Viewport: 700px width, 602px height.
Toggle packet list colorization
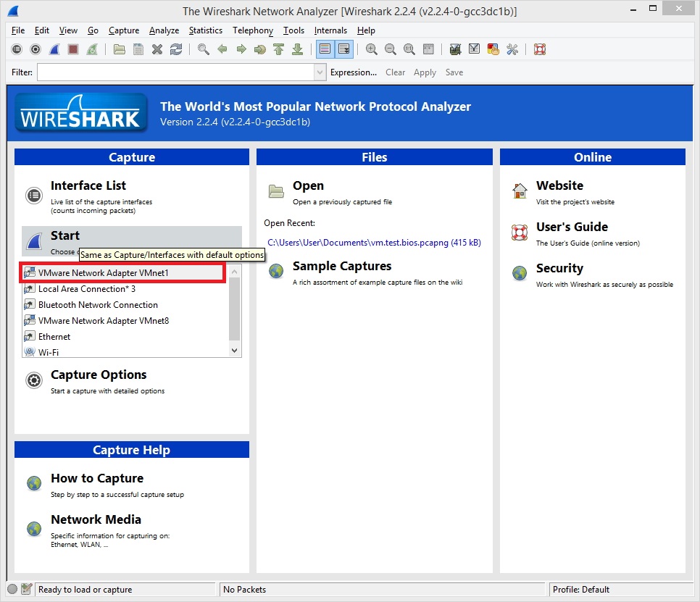click(325, 49)
